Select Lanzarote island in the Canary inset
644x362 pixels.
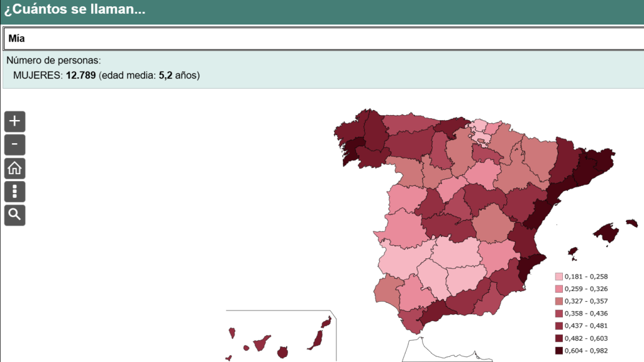tap(326, 322)
